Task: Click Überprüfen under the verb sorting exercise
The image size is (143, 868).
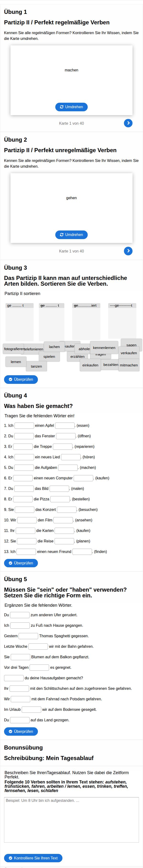Action: point(21,379)
